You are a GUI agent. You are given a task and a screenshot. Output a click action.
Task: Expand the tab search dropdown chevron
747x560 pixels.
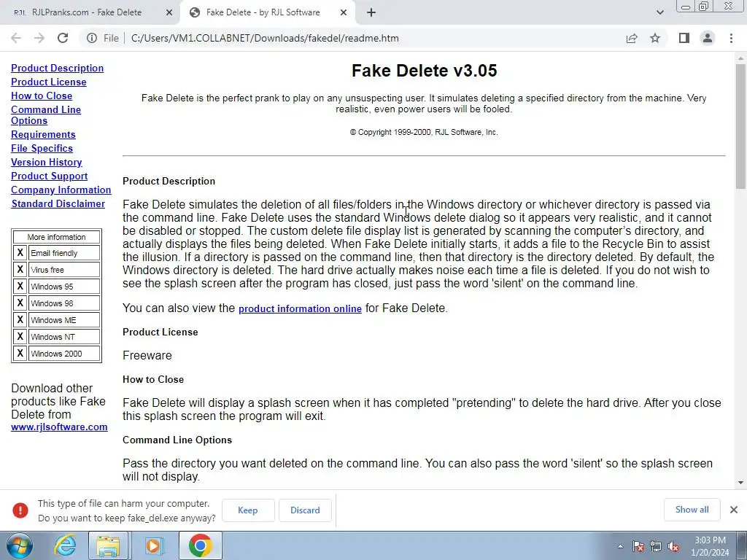click(x=659, y=12)
